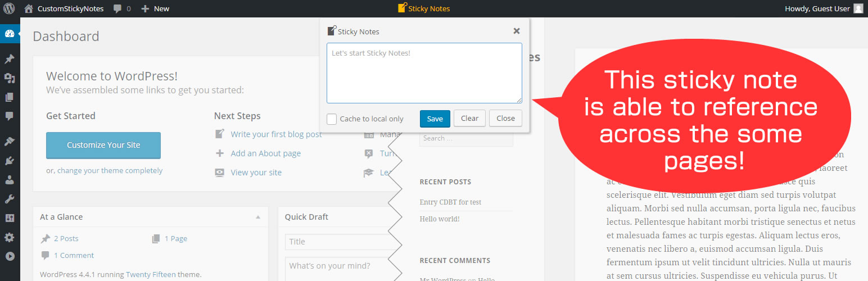868x281 pixels.
Task: Open Add an About page link
Action: click(x=266, y=153)
